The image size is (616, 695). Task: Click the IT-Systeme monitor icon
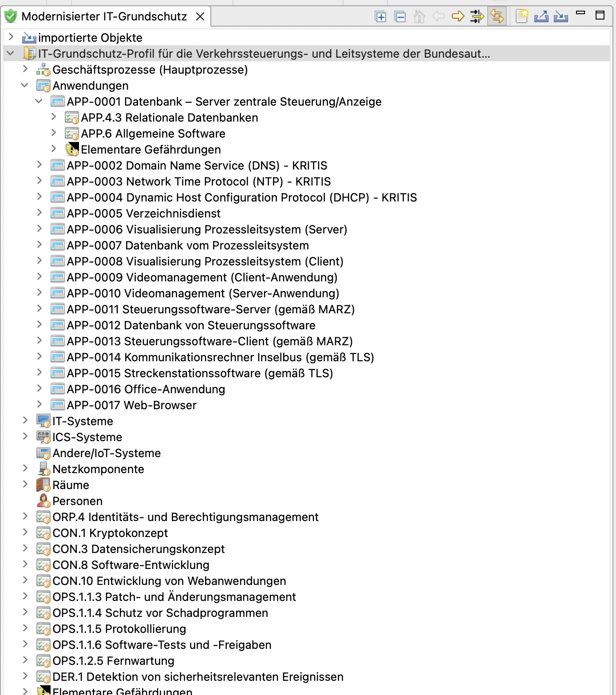(43, 421)
